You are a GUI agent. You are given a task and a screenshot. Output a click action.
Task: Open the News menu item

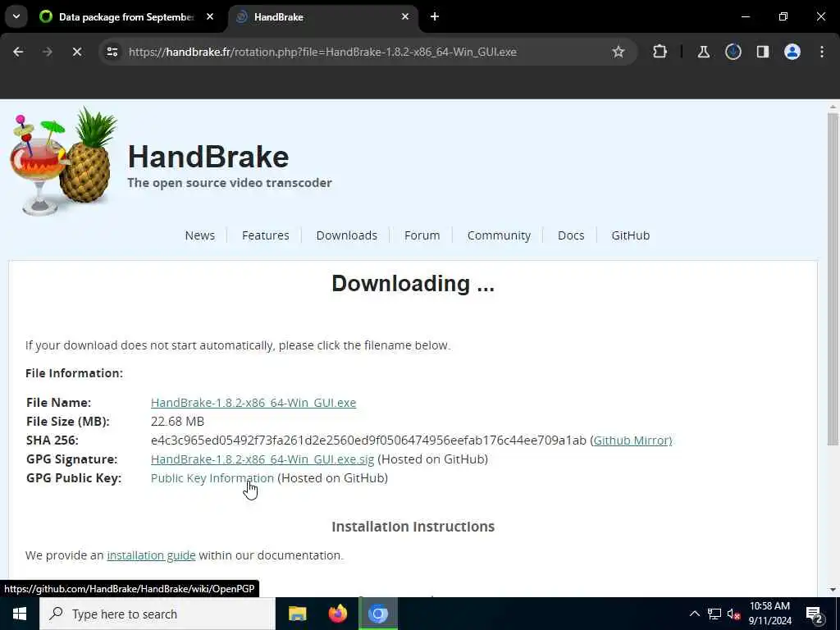[x=200, y=235]
